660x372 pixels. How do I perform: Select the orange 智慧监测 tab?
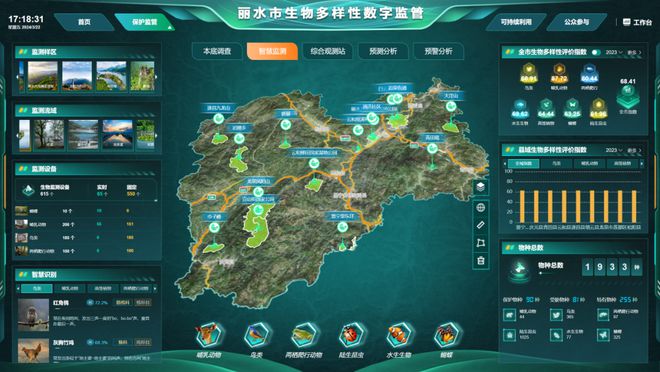(272, 51)
